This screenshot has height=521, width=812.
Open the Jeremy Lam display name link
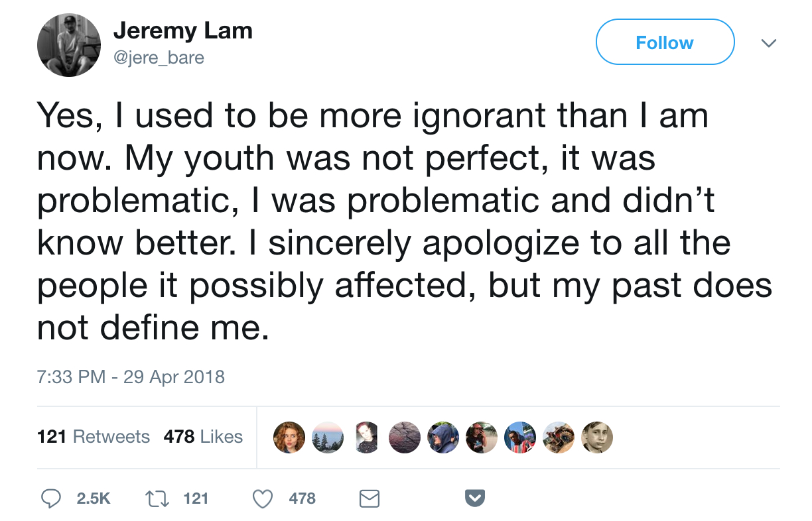click(x=183, y=30)
